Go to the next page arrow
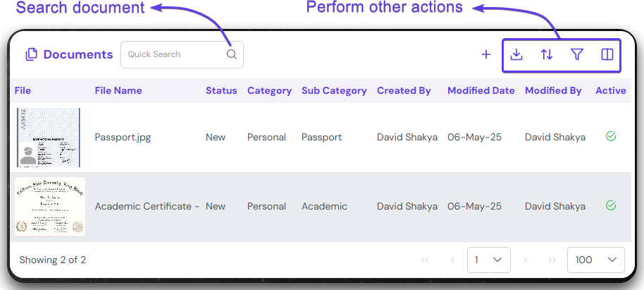This screenshot has height=290, width=644. 525,260
